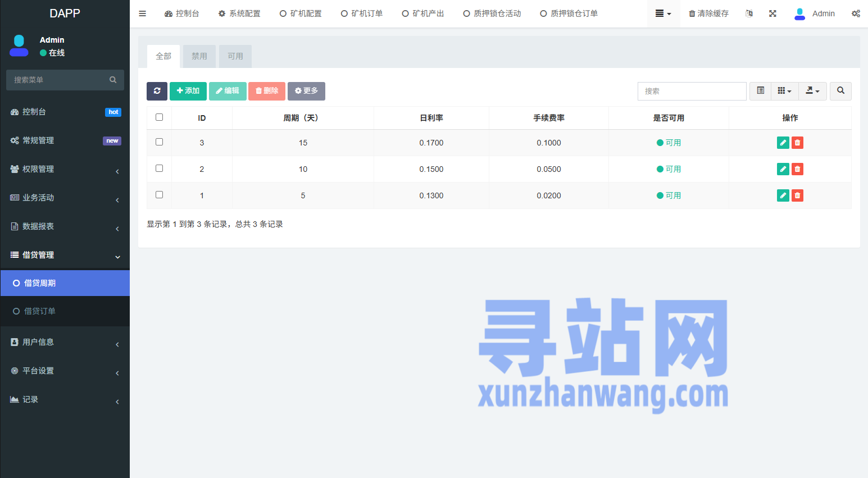Select the checkbox for row ID 3
Screen dimensions: 868x478
159,142
